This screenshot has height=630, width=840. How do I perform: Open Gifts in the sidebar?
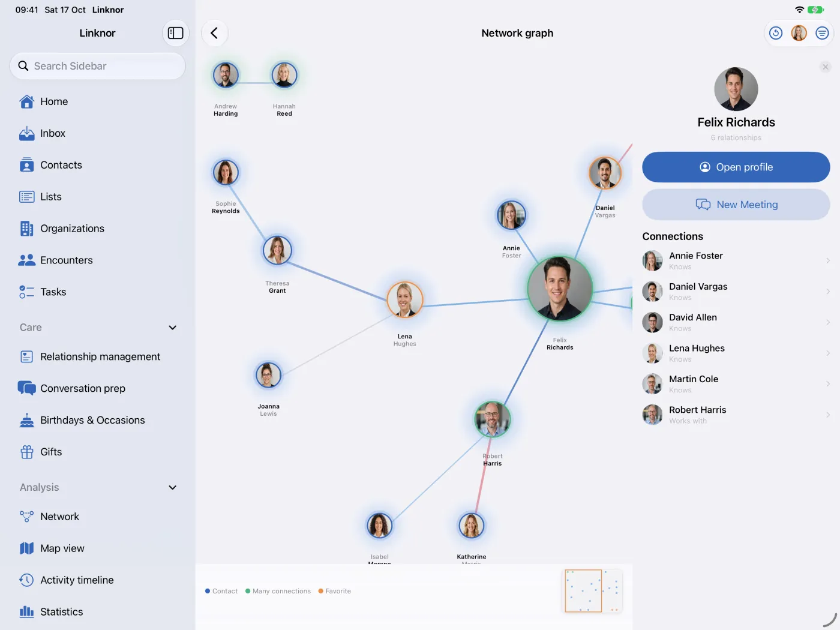pos(98,452)
